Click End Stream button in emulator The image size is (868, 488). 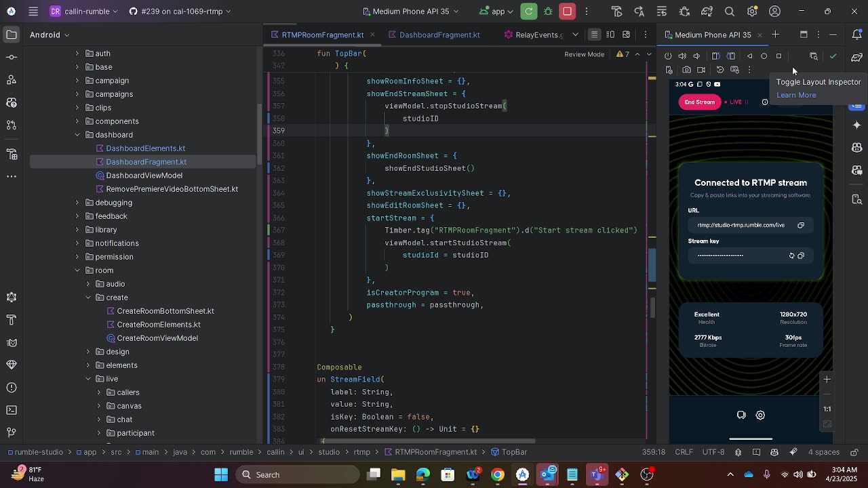coord(699,102)
